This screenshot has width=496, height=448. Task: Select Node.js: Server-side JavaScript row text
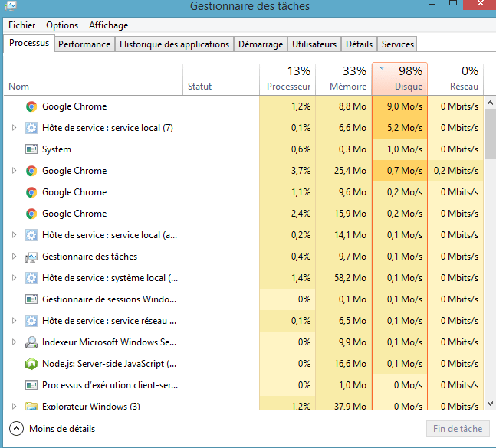[x=110, y=364]
